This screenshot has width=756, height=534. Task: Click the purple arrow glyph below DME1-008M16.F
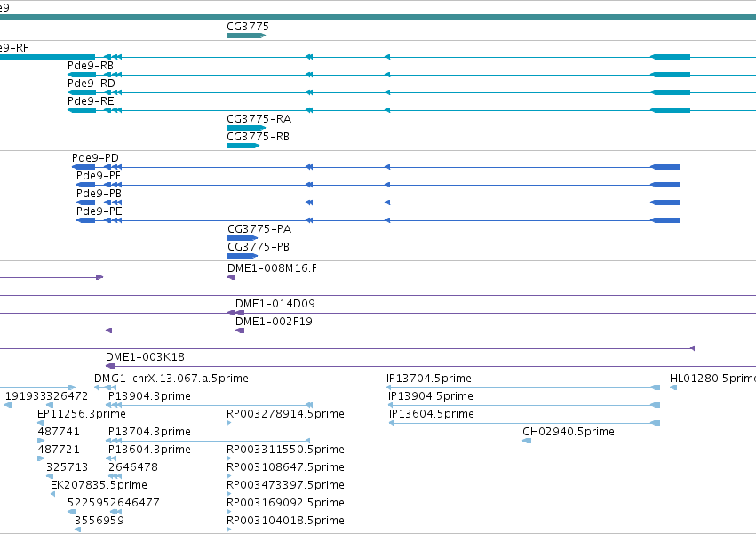click(231, 277)
